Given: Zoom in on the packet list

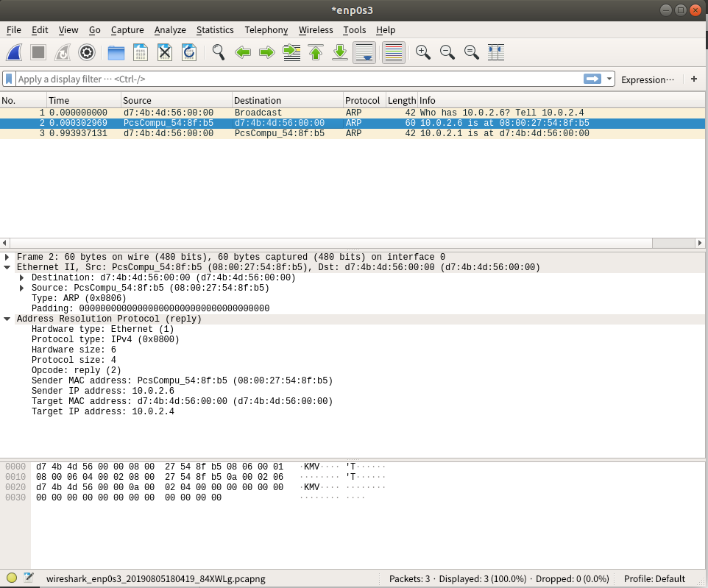Looking at the screenshot, I should point(422,52).
